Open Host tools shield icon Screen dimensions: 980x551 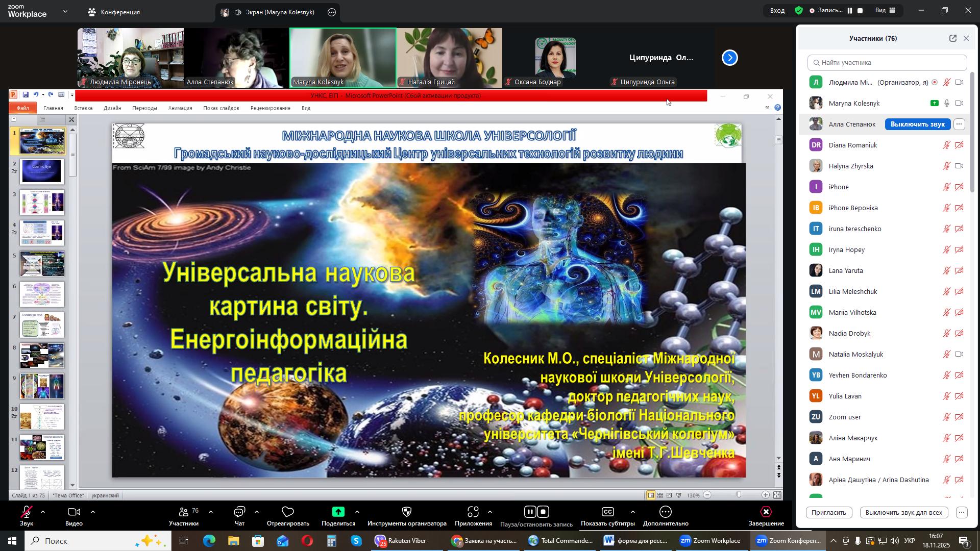[x=407, y=513]
